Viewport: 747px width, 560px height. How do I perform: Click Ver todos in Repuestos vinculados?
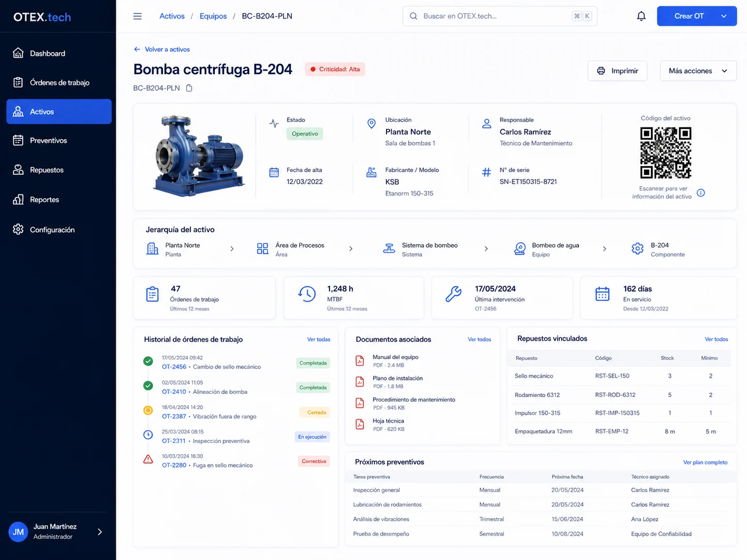(x=716, y=339)
